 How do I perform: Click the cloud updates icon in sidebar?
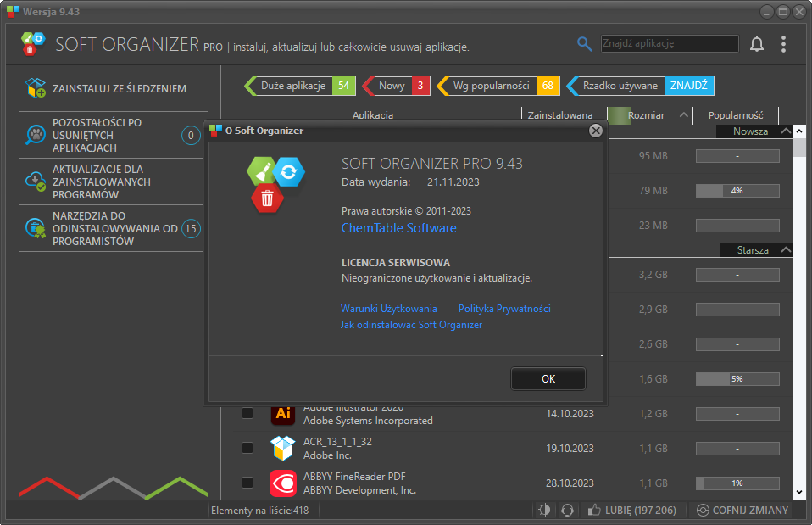36,182
